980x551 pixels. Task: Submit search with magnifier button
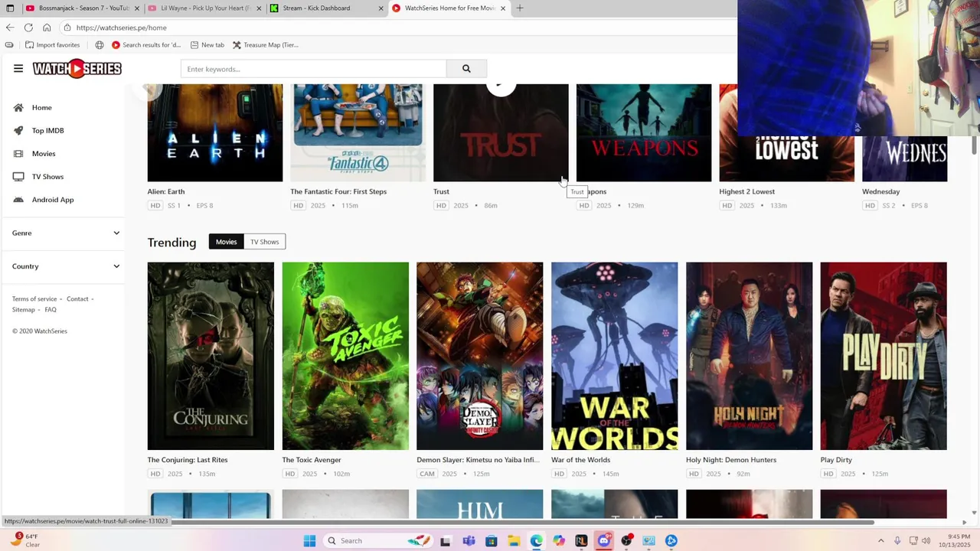466,69
